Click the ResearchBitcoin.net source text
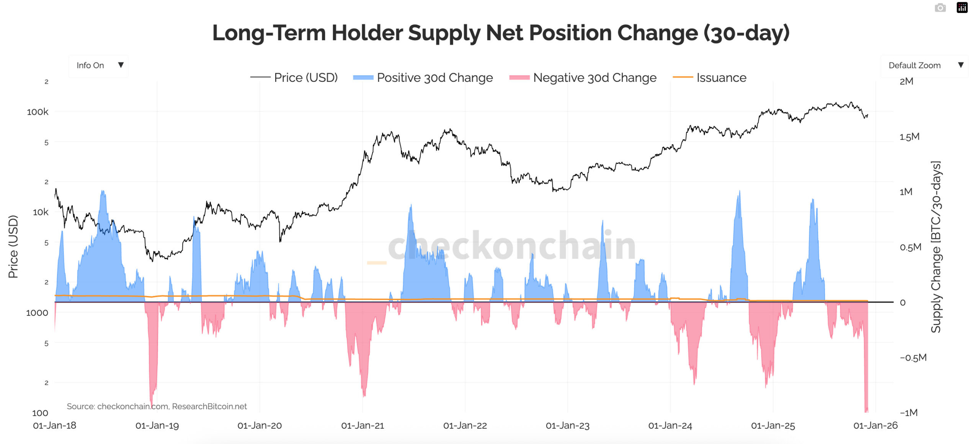Screen dimensions: 980x444 pos(209,406)
